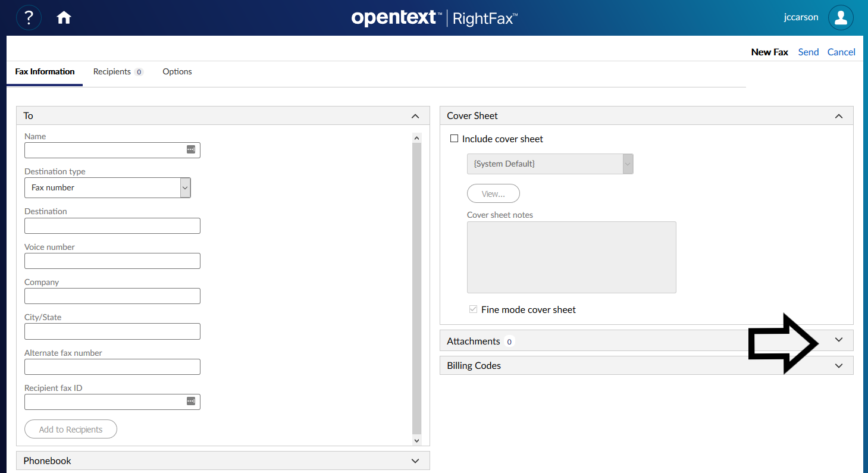Switch to the Recipients tab
The image size is (868, 473).
pyautogui.click(x=118, y=72)
